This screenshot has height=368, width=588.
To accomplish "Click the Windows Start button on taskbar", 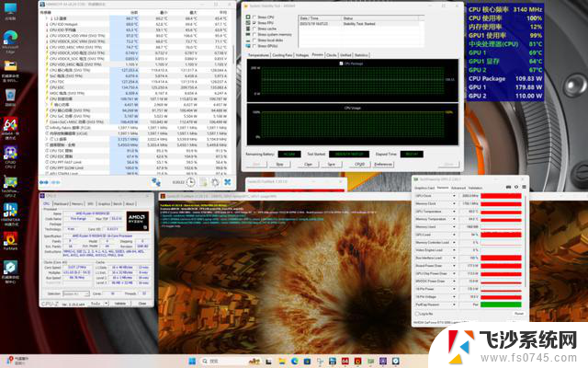I will 192,362.
